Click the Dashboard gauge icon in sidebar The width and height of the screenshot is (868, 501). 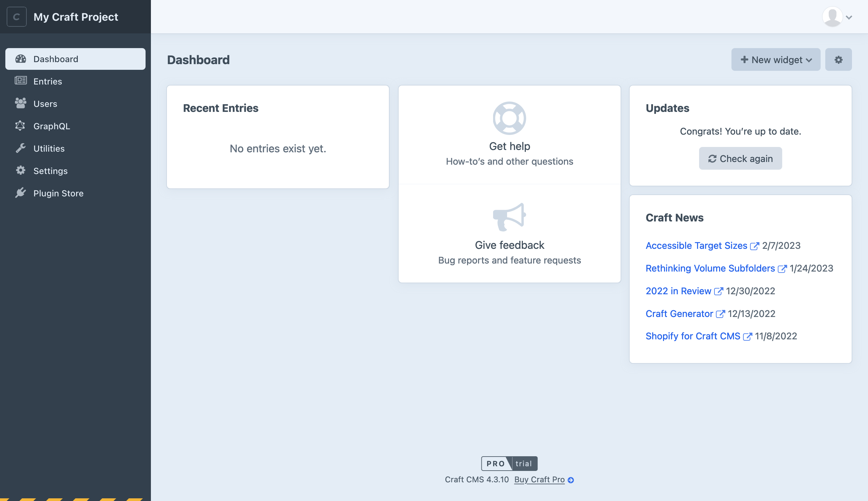pyautogui.click(x=21, y=59)
